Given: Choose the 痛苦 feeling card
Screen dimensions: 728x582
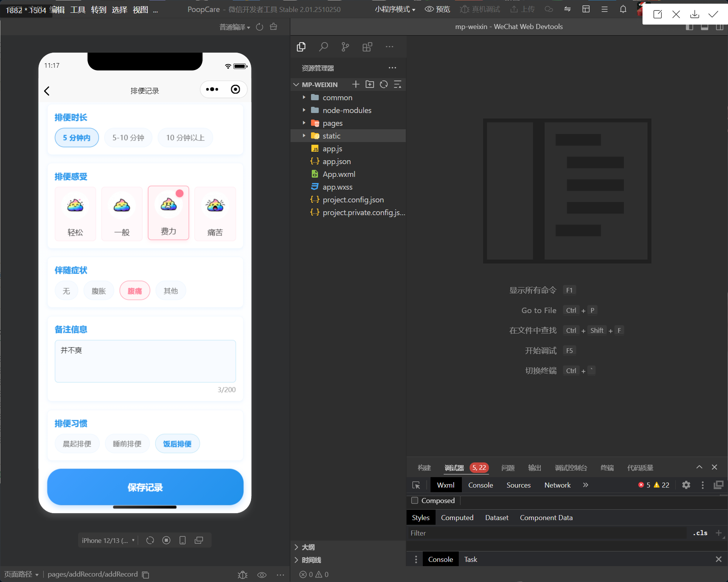Looking at the screenshot, I should click(x=215, y=214).
